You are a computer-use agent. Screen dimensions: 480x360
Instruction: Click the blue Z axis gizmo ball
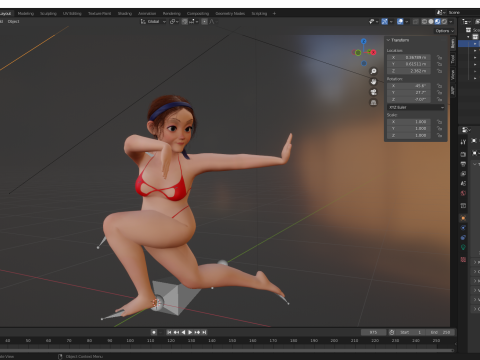(x=364, y=41)
